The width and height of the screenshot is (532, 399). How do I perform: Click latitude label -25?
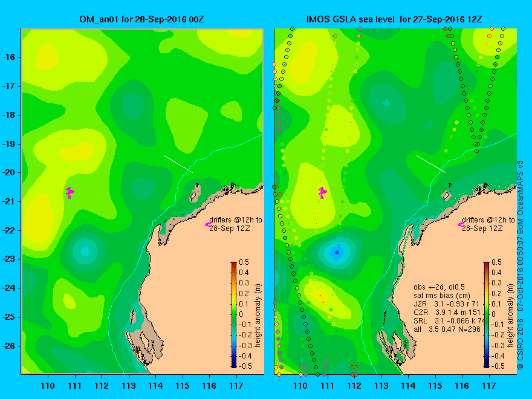click(x=8, y=317)
